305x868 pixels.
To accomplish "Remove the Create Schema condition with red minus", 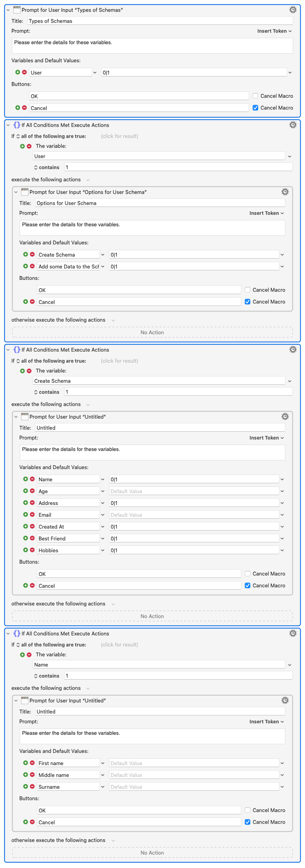I will 29,371.
